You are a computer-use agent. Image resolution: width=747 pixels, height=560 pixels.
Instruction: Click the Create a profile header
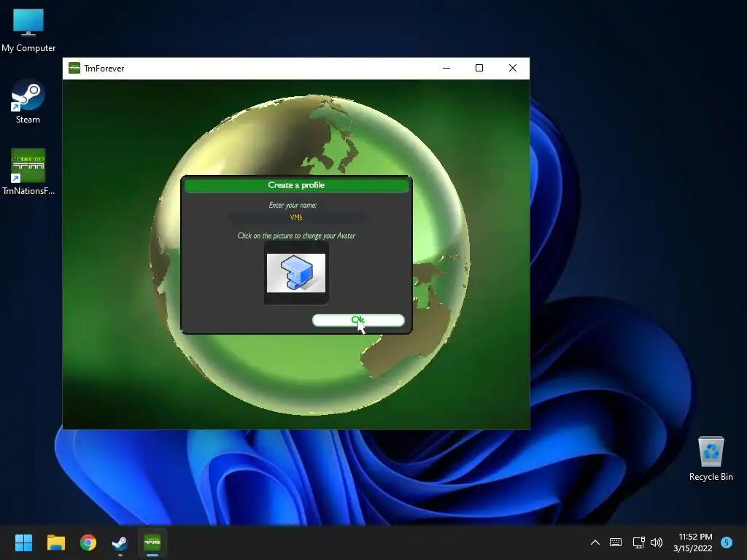(x=296, y=185)
